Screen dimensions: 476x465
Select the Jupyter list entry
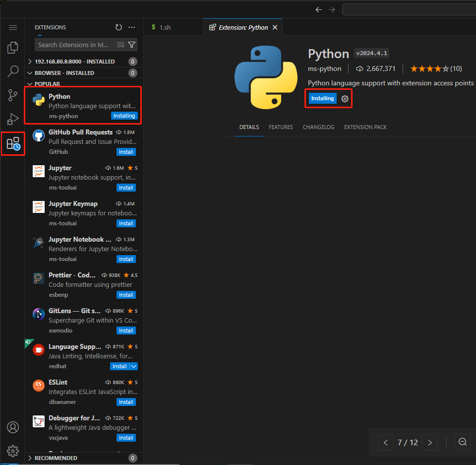point(83,177)
